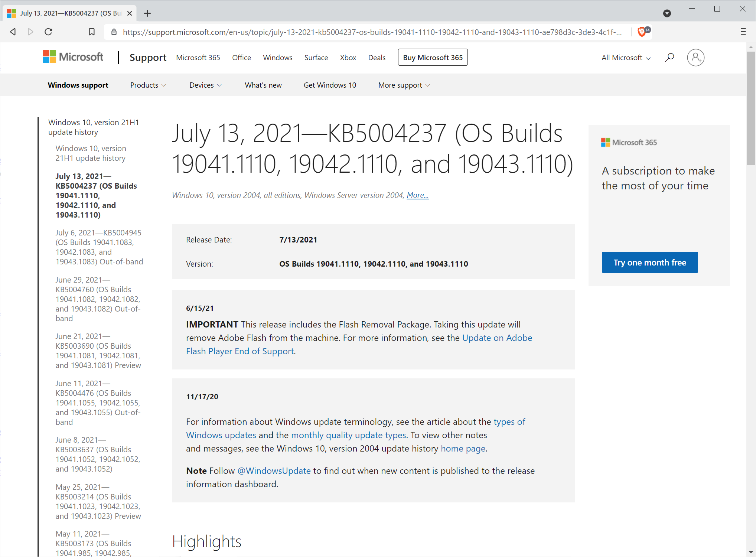This screenshot has height=557, width=756.
Task: Open the Support home link
Action: click(x=148, y=58)
